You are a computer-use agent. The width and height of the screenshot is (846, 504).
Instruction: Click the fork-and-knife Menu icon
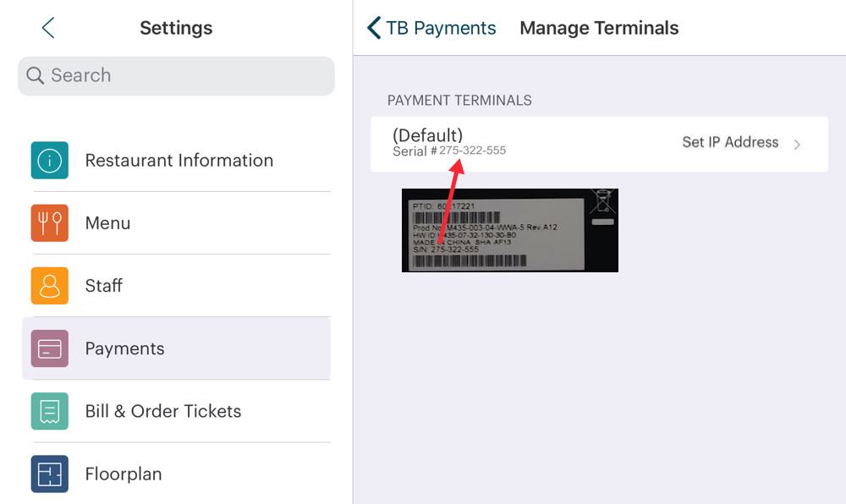(x=50, y=223)
